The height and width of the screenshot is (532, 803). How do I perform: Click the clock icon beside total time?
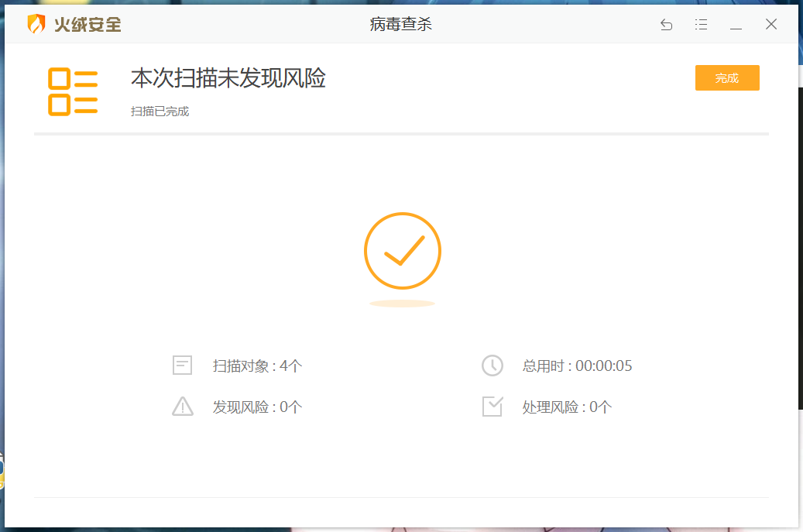492,366
